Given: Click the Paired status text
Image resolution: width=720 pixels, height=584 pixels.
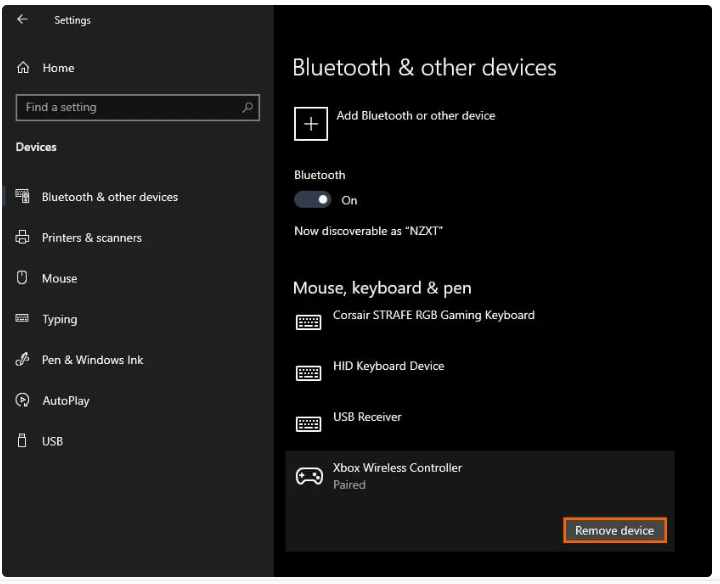Looking at the screenshot, I should point(349,485).
